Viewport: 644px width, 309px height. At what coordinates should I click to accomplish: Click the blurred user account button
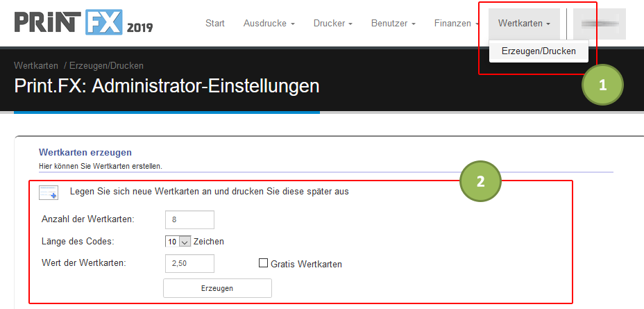tap(600, 24)
